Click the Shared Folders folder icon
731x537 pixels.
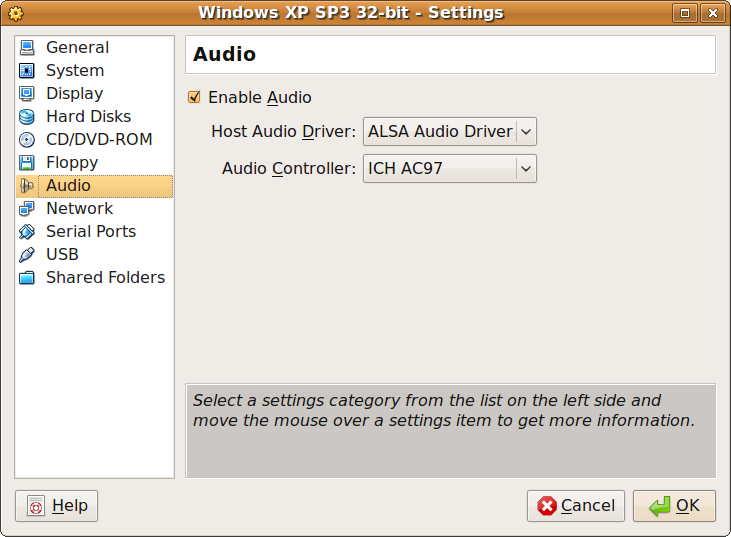coord(27,278)
